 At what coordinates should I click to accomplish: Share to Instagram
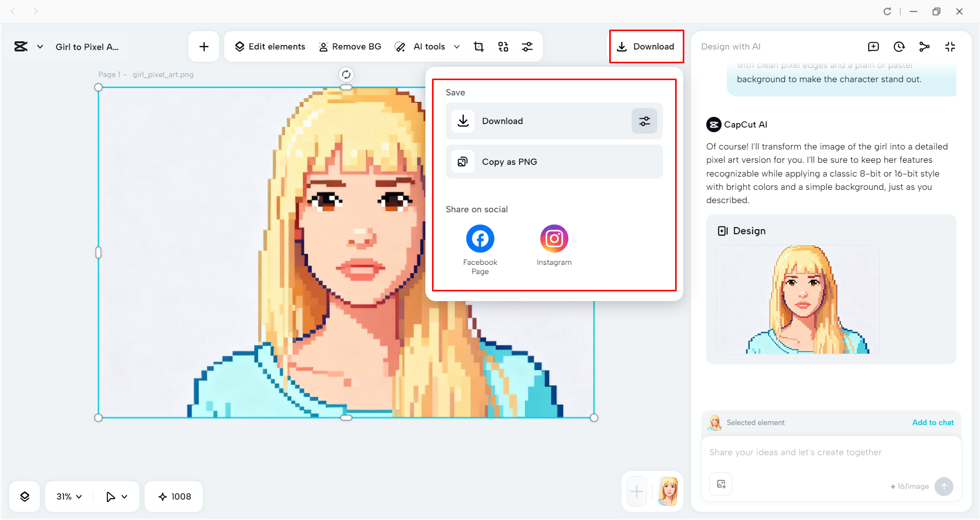[554, 238]
